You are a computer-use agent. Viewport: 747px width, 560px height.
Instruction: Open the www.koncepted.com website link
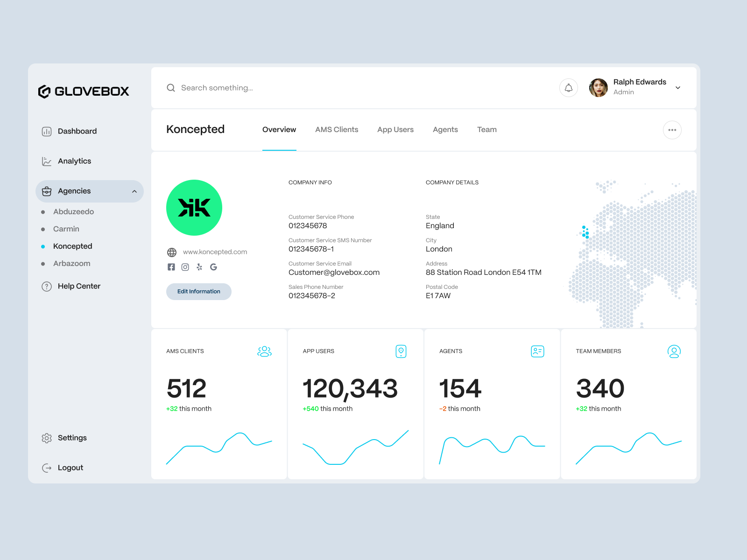215,252
